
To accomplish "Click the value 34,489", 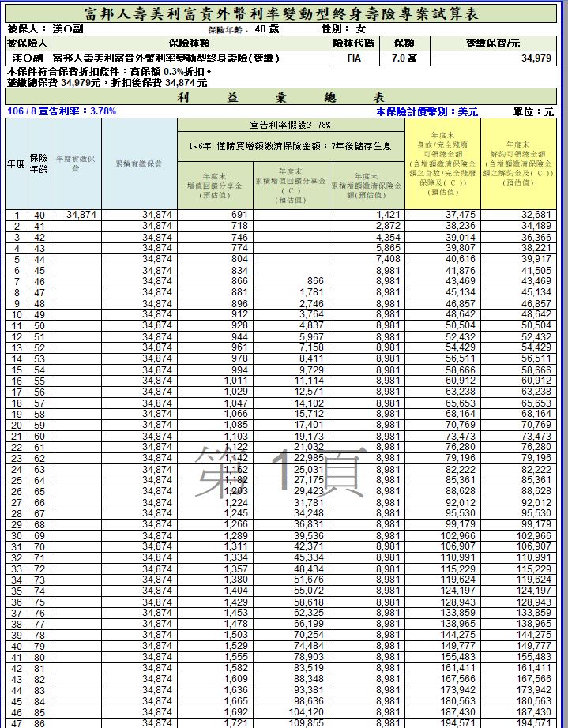I will (536, 226).
